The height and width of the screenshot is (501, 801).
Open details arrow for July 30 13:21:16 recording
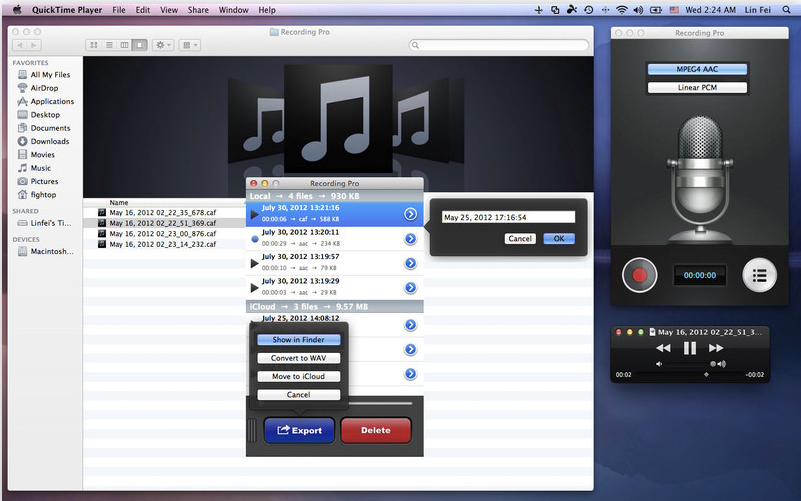[410, 214]
